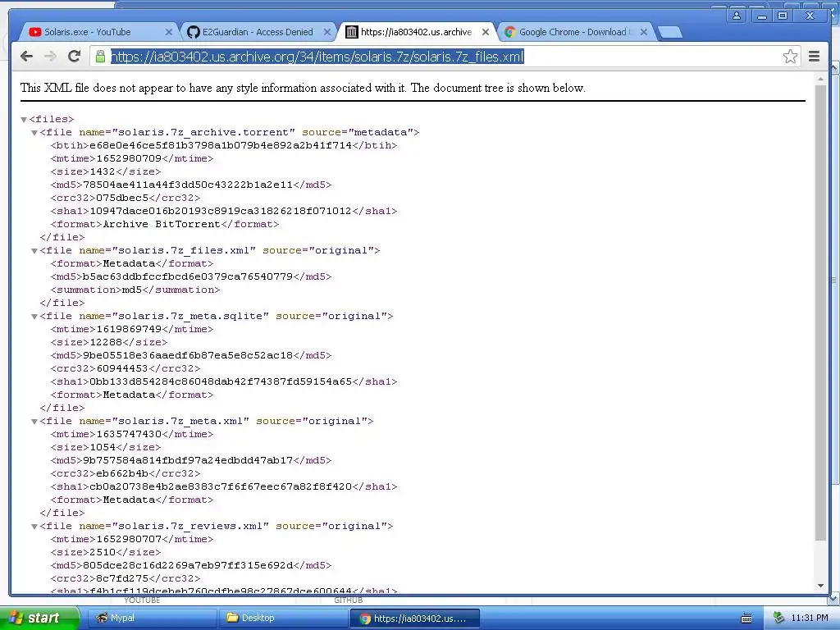The image size is (840, 630).
Task: Close the Google Chrome - Download tab
Action: [x=644, y=32]
